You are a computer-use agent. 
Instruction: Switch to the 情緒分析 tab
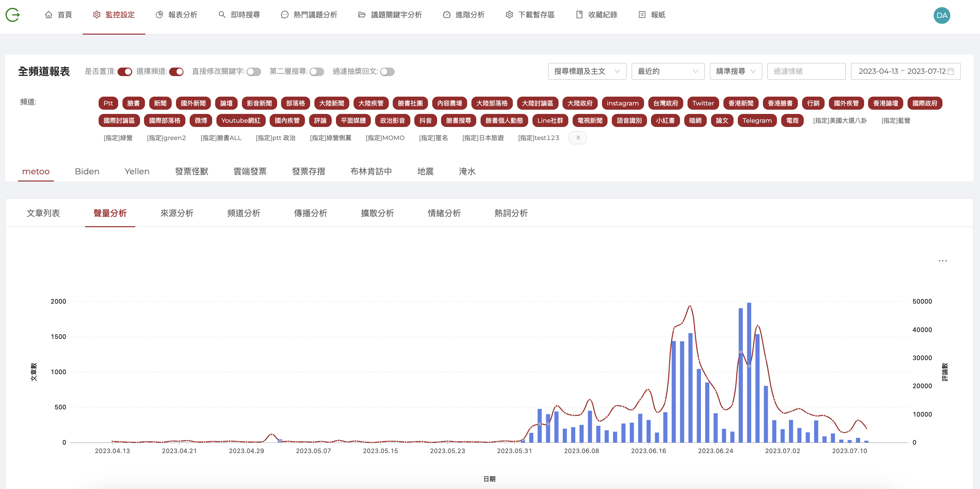click(x=444, y=213)
